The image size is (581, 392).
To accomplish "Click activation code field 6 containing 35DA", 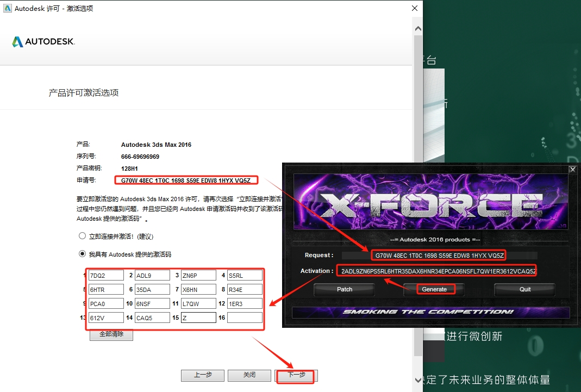I will pos(152,289).
